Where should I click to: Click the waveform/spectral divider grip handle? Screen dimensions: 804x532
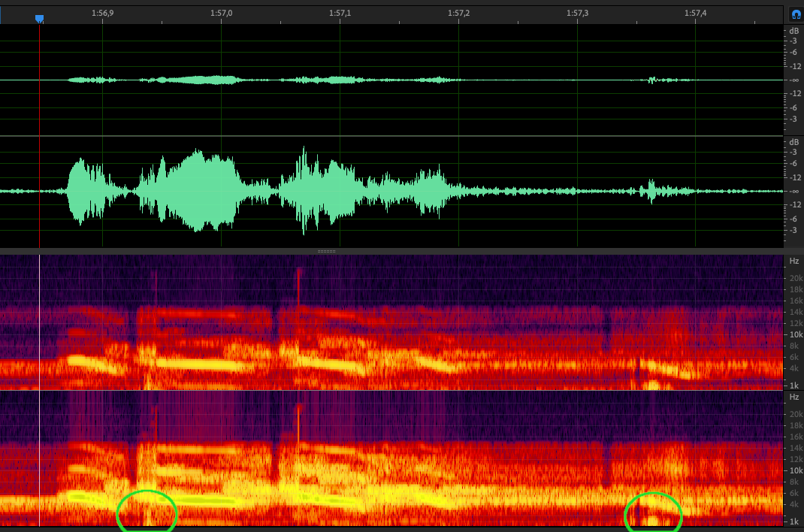pyautogui.click(x=325, y=251)
